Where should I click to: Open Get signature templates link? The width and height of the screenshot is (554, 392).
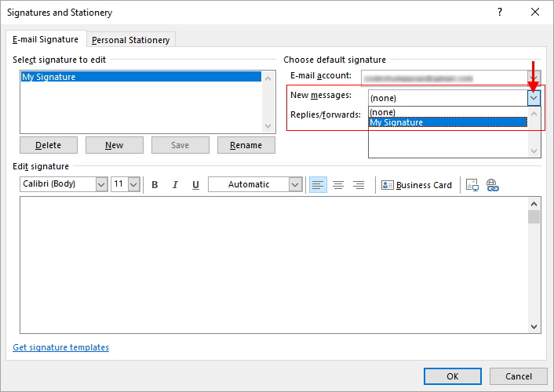tap(61, 347)
